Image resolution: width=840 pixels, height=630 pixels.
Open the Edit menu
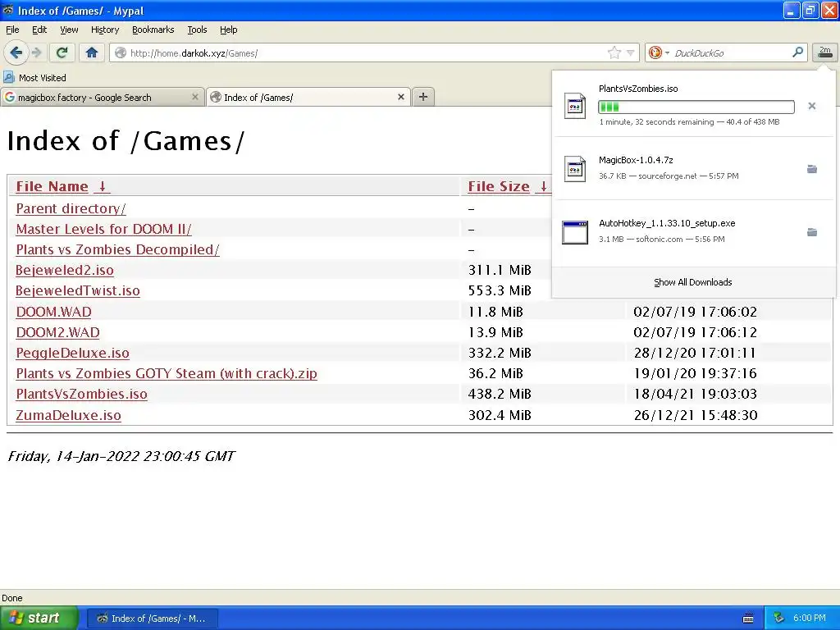click(39, 30)
